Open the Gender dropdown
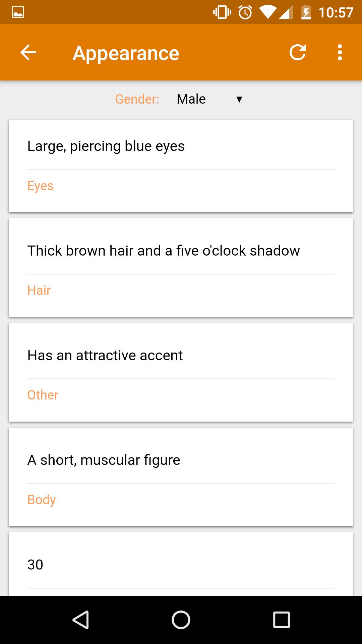Image resolution: width=362 pixels, height=644 pixels. tap(208, 99)
